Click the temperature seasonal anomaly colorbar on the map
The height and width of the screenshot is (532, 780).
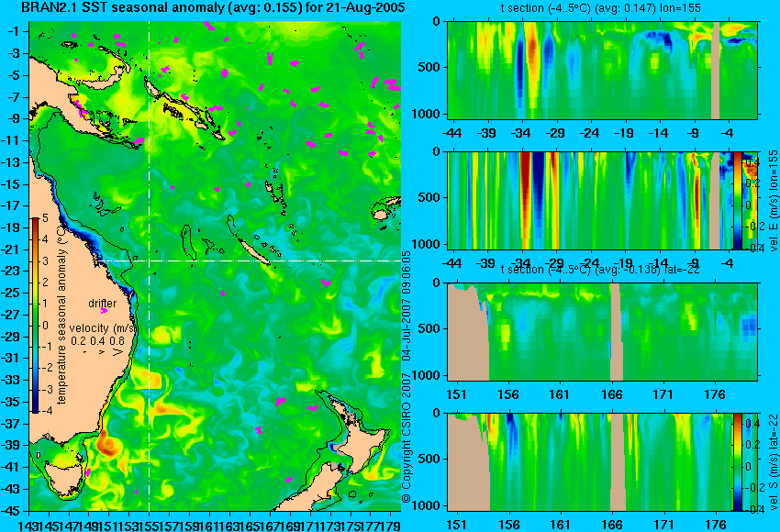(x=36, y=316)
